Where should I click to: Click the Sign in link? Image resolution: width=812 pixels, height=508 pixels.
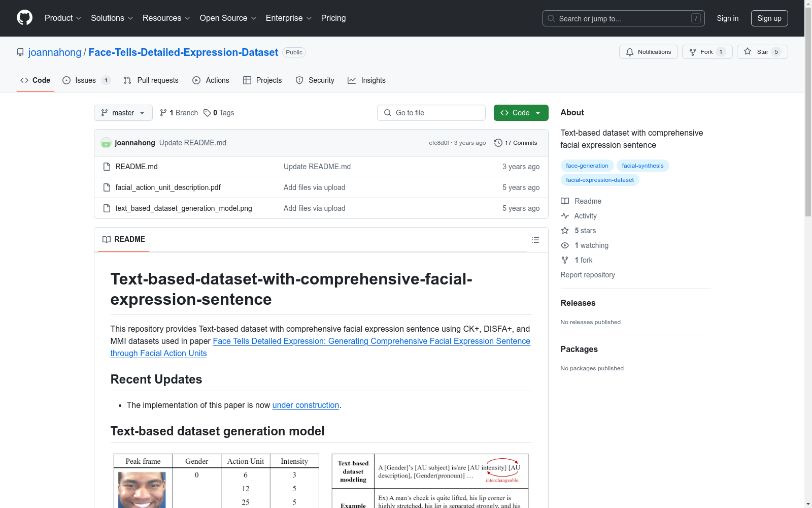coord(728,18)
